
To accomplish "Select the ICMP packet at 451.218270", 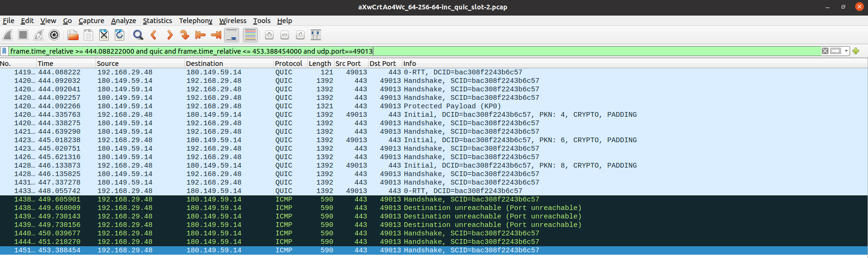I will 434,242.
